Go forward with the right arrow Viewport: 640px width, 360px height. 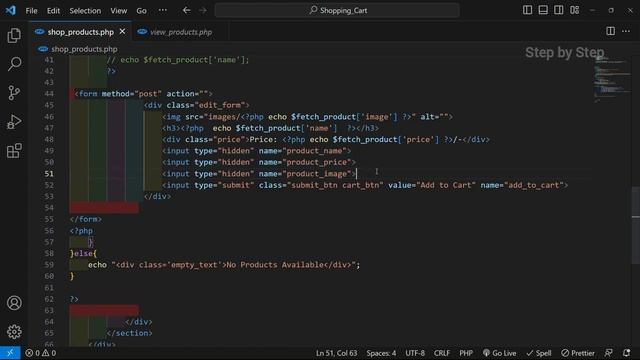click(202, 11)
